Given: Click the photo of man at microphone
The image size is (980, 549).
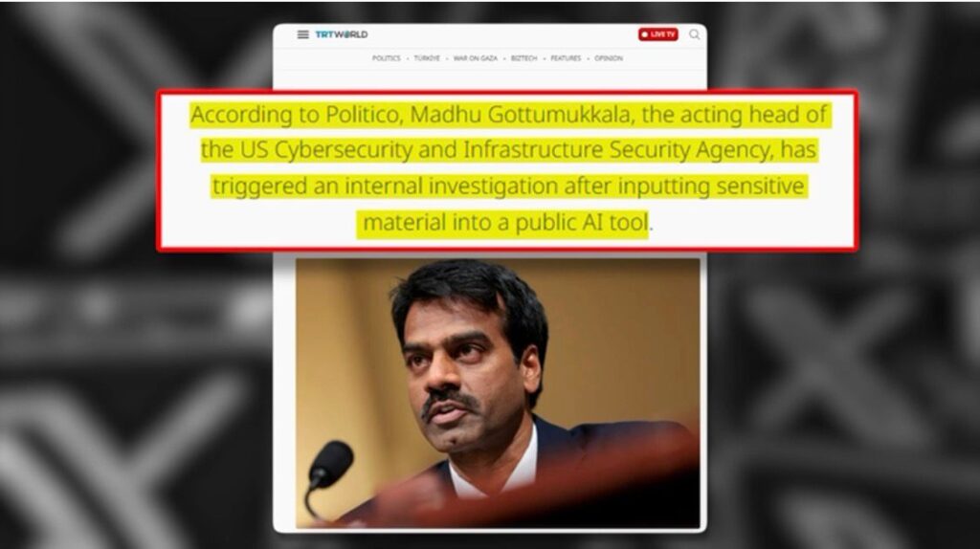Looking at the screenshot, I should 498,393.
